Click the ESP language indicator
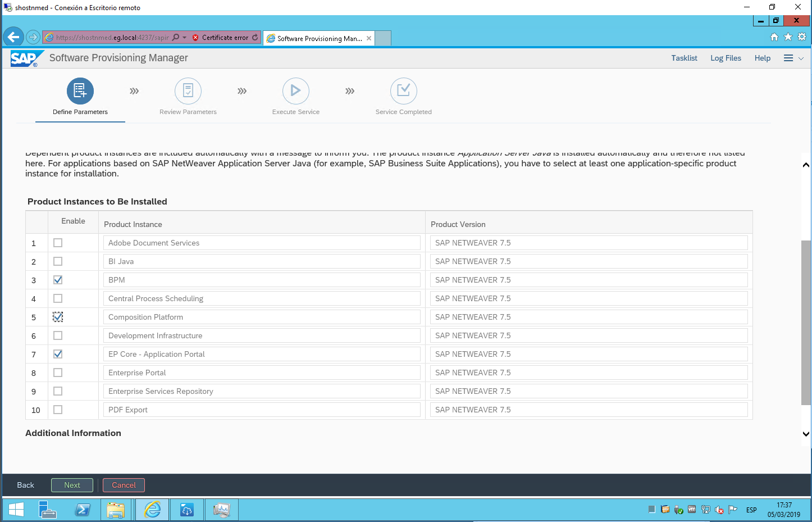The height and width of the screenshot is (522, 812). (x=751, y=510)
